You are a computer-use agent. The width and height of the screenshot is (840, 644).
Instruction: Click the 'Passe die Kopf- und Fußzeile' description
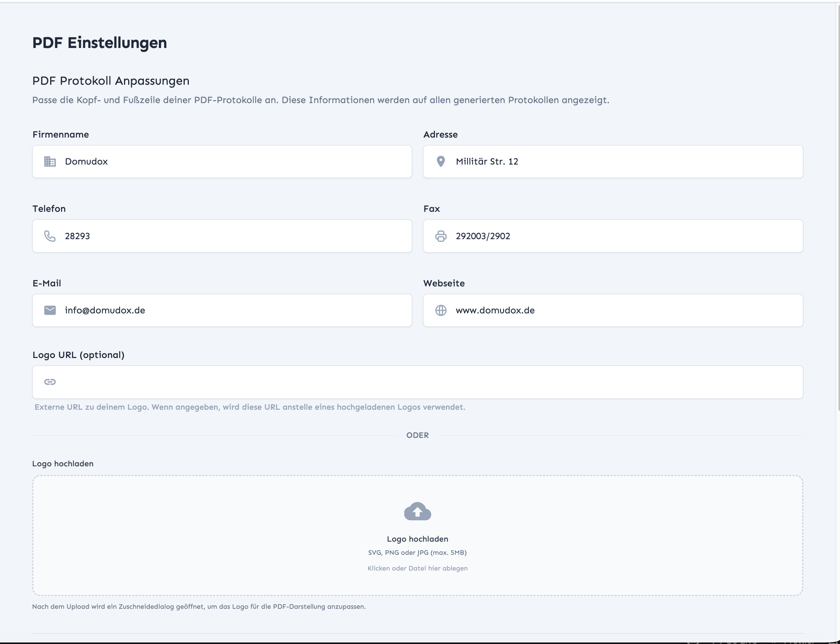click(321, 100)
